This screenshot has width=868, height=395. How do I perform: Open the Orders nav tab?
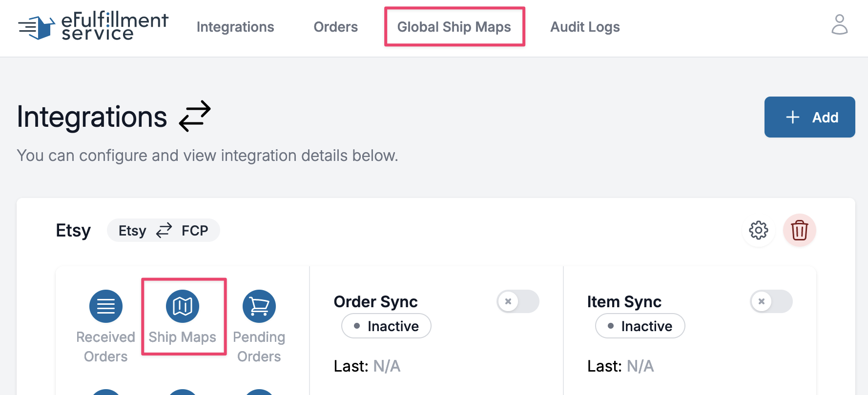(335, 27)
